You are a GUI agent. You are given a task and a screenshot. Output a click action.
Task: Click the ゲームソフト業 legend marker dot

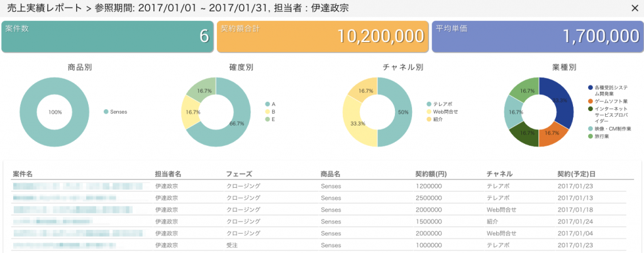(x=590, y=101)
